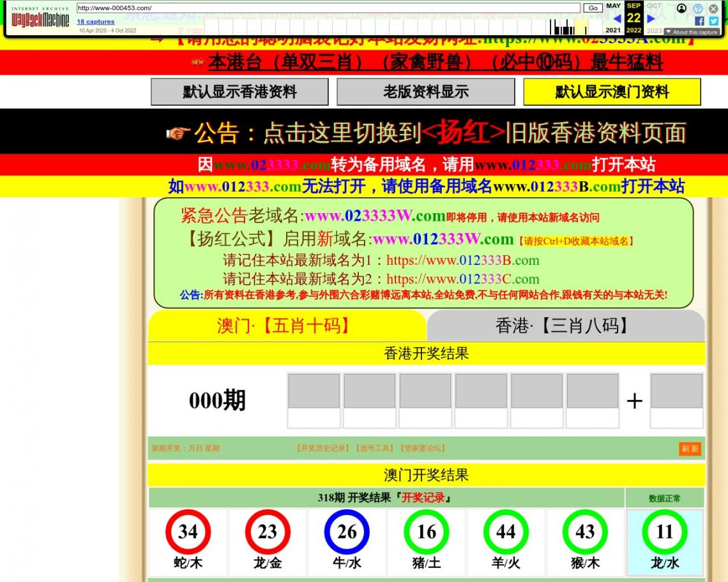The height and width of the screenshot is (582, 728).
Task: Click the Wayback Machine logo
Action: (x=40, y=17)
